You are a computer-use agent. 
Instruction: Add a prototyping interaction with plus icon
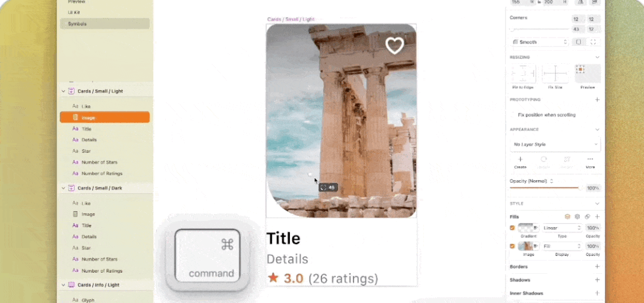pyautogui.click(x=597, y=100)
